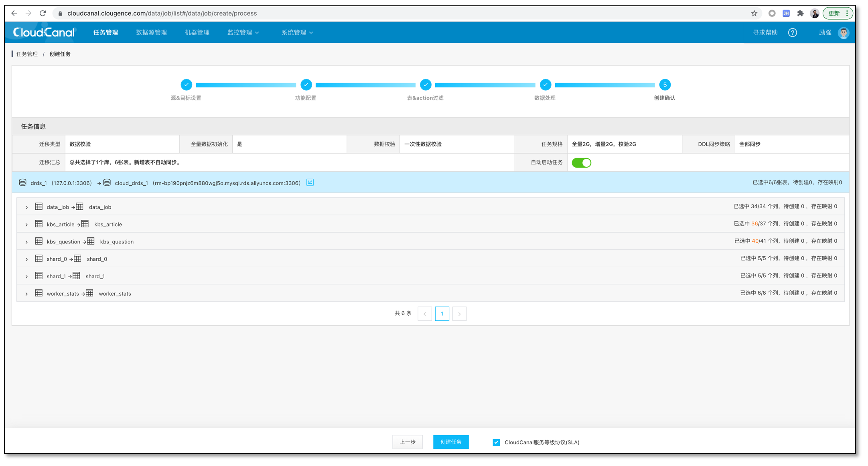This screenshot has width=868, height=466.
Task: Click the 创建任务 button
Action: coord(451,442)
